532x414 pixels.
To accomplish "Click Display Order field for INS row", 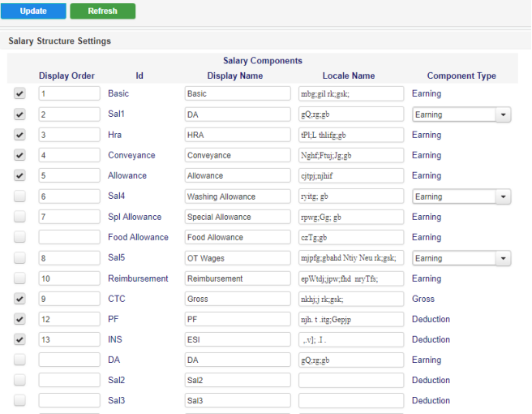I will point(69,339).
